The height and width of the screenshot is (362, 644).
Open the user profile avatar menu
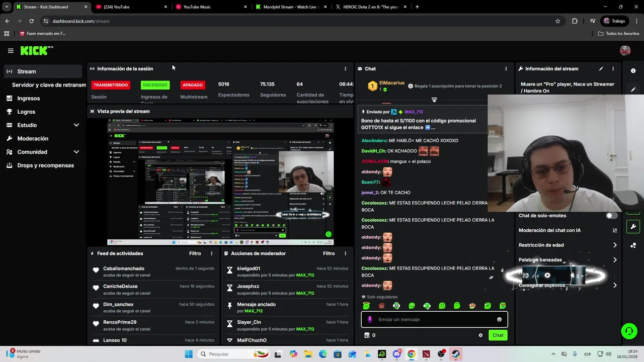coord(625,50)
